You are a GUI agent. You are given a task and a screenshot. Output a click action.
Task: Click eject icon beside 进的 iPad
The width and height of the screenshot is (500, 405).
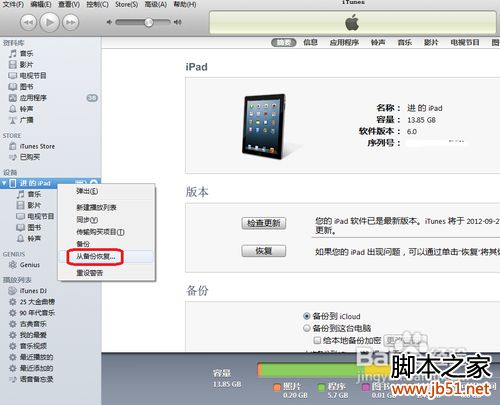(94, 182)
